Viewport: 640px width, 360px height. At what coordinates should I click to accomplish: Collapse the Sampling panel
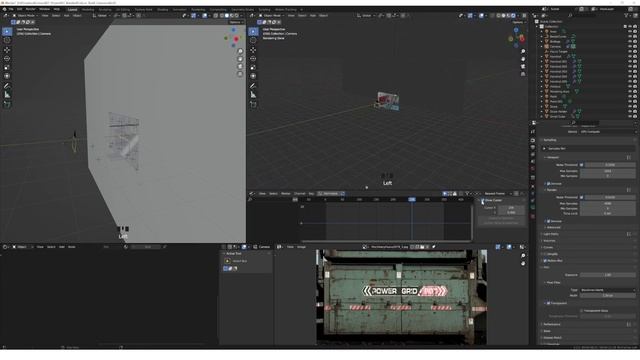click(549, 140)
